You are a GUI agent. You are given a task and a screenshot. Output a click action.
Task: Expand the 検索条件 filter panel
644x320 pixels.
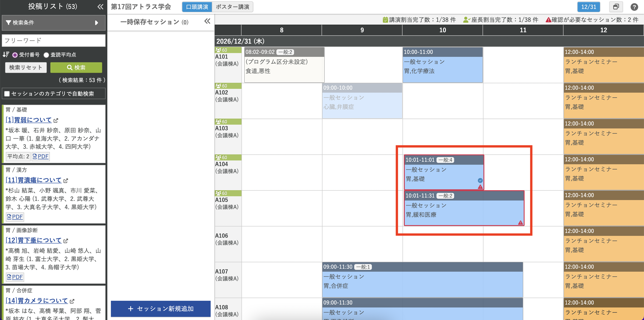click(53, 23)
